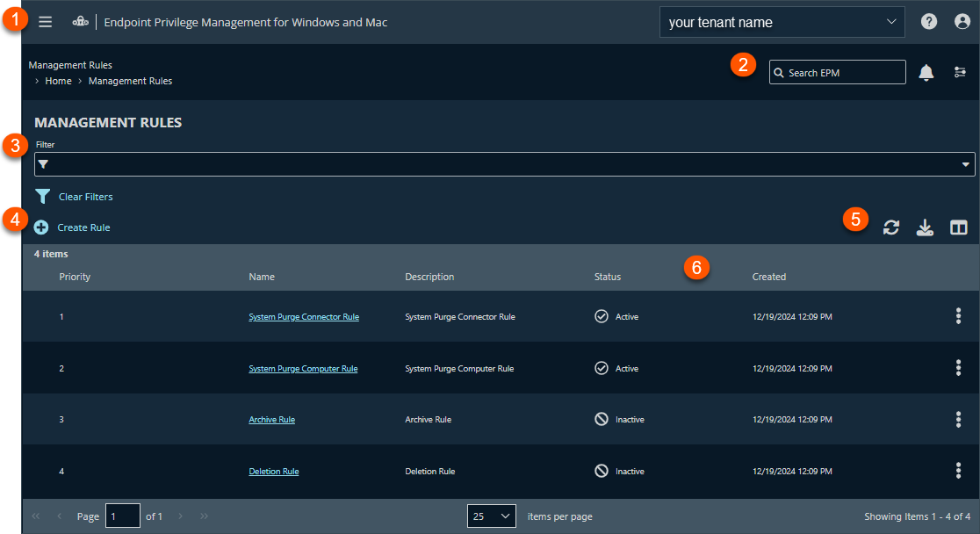This screenshot has width=980, height=534.
Task: Expand the Filter dropdown arrow
Action: click(x=965, y=164)
